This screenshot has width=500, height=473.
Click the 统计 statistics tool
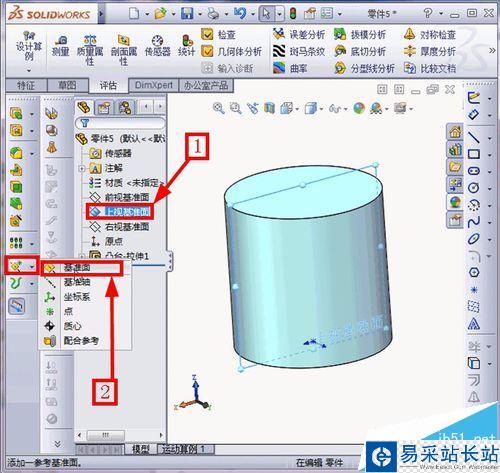click(x=187, y=46)
